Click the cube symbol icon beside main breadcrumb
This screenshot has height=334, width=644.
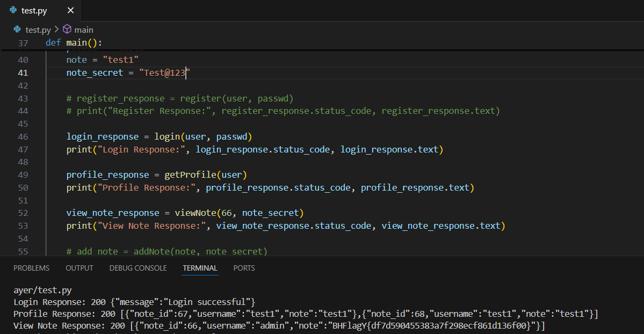[x=67, y=30]
